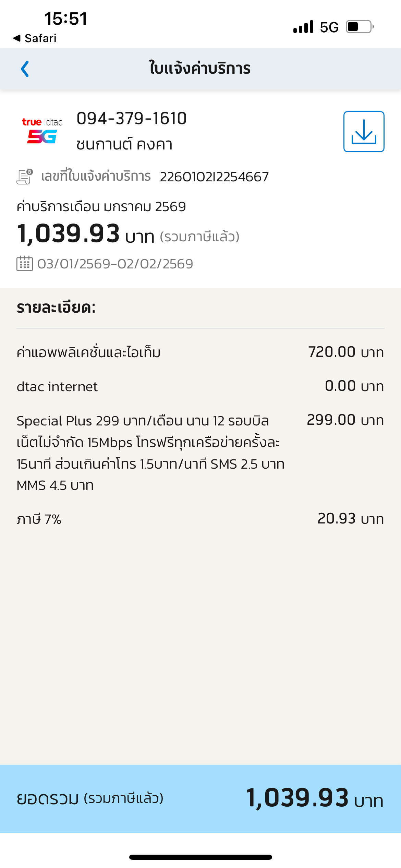The image size is (401, 868).
Task: Tap the ใบแจ้งค่าบริการ page title
Action: point(200,68)
